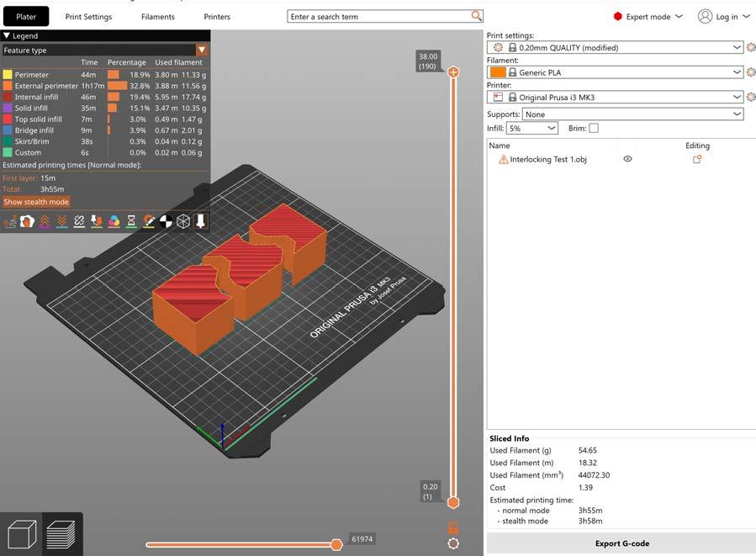Collapse the Legend panel triangle
This screenshot has height=556, width=756.
click(x=6, y=35)
